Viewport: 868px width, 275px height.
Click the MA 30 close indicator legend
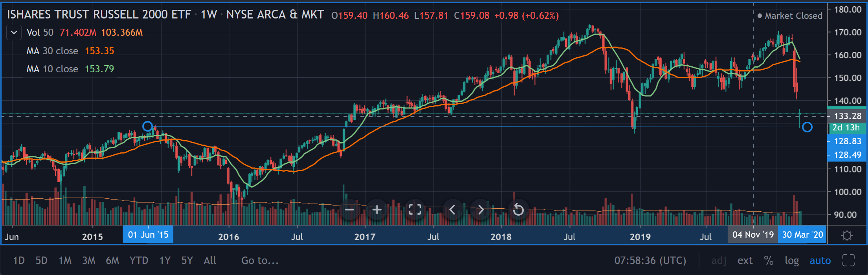click(x=52, y=51)
